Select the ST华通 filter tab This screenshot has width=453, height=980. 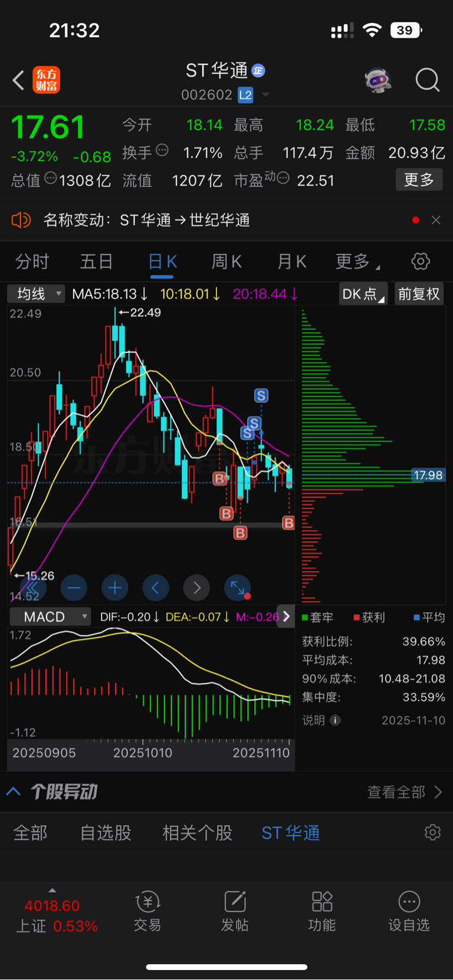[x=291, y=833]
